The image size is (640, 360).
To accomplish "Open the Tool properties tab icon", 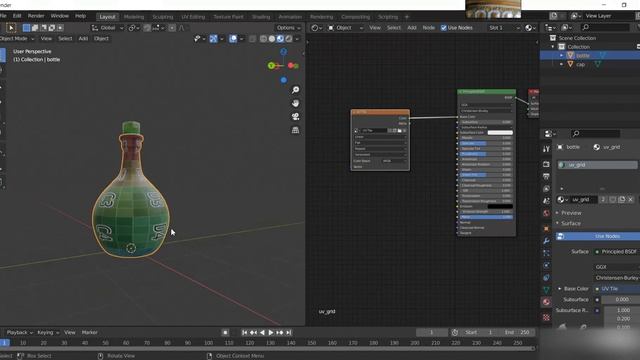I will [546, 149].
